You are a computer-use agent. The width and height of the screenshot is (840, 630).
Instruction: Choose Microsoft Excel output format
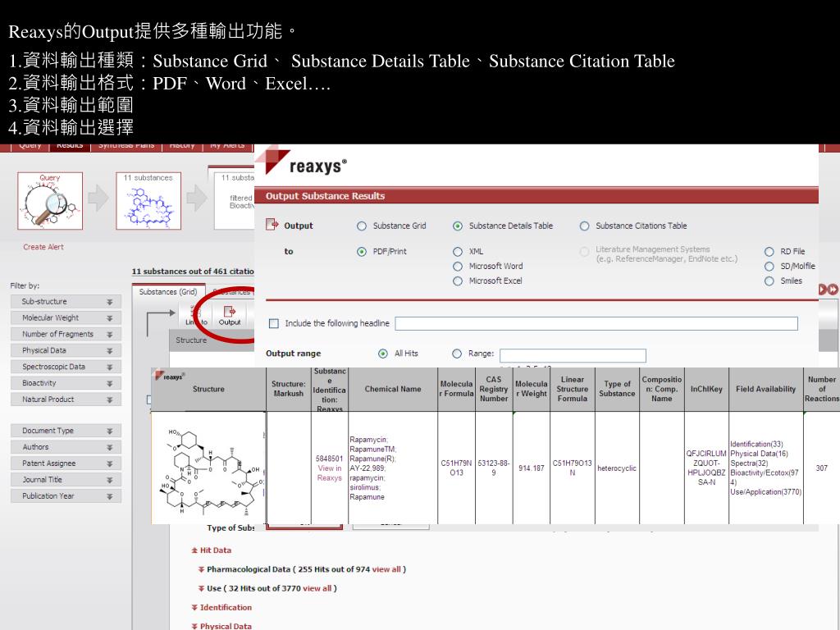point(458,281)
